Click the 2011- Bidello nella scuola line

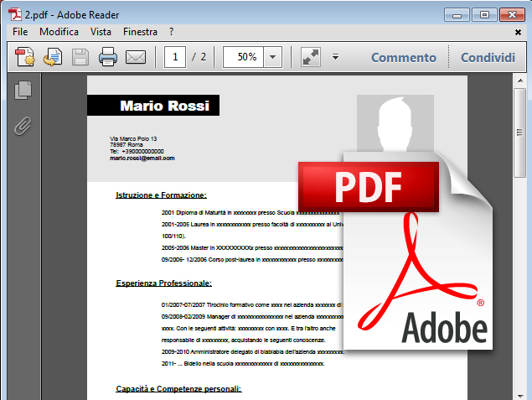pyautogui.click(x=243, y=364)
